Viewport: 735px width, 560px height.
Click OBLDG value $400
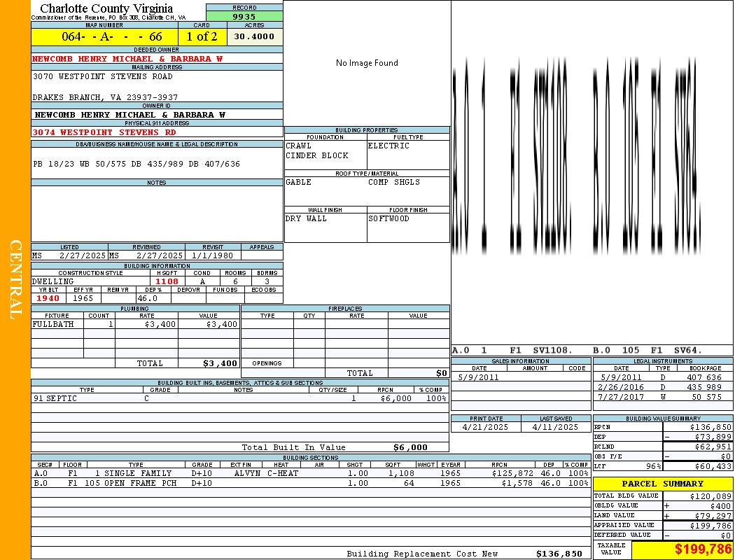pyautogui.click(x=720, y=505)
